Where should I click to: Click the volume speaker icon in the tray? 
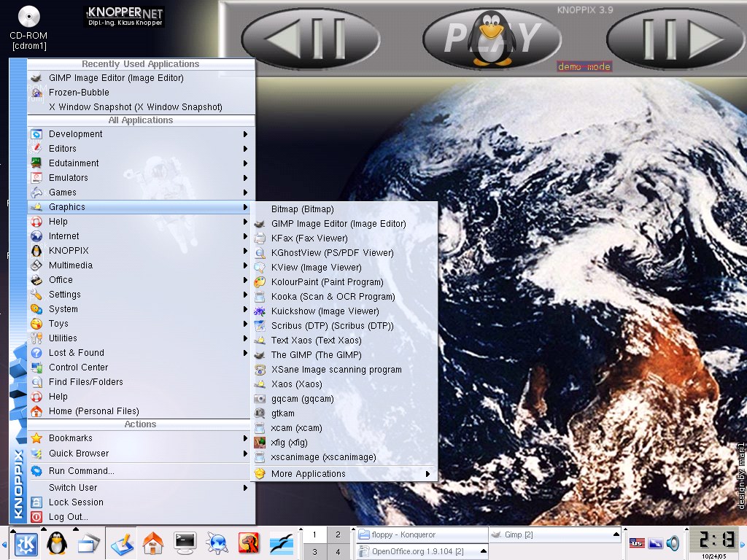[673, 543]
